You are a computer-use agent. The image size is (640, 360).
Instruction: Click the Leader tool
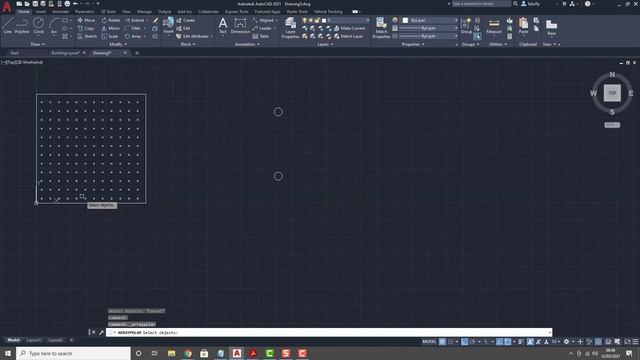(x=262, y=28)
